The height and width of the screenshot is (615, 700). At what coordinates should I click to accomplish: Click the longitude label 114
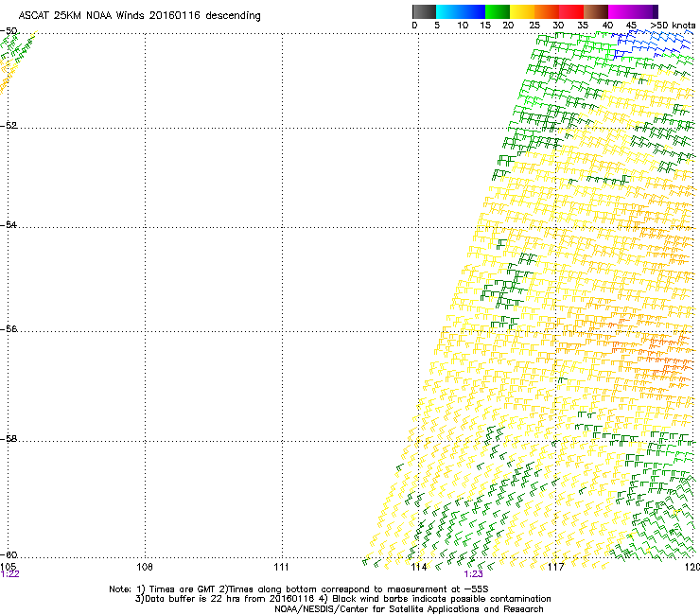(418, 567)
